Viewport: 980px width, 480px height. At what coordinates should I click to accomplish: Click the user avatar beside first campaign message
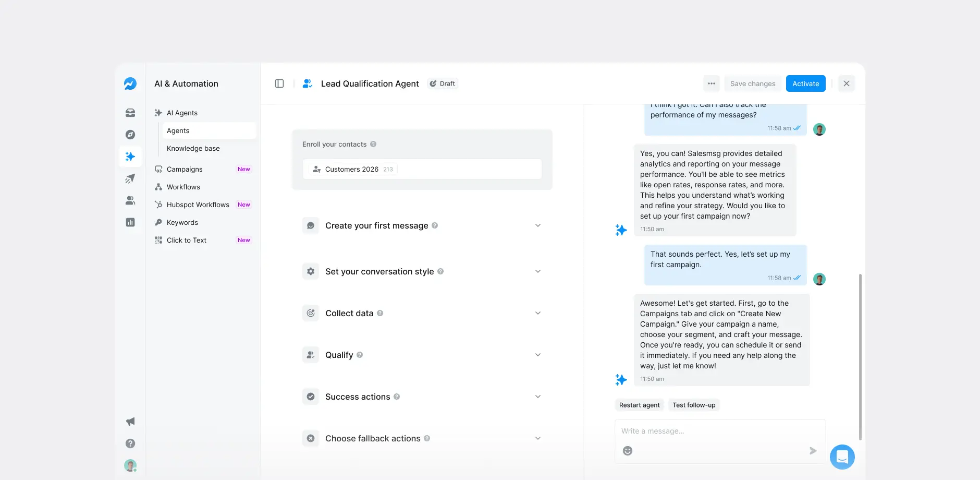pos(819,279)
